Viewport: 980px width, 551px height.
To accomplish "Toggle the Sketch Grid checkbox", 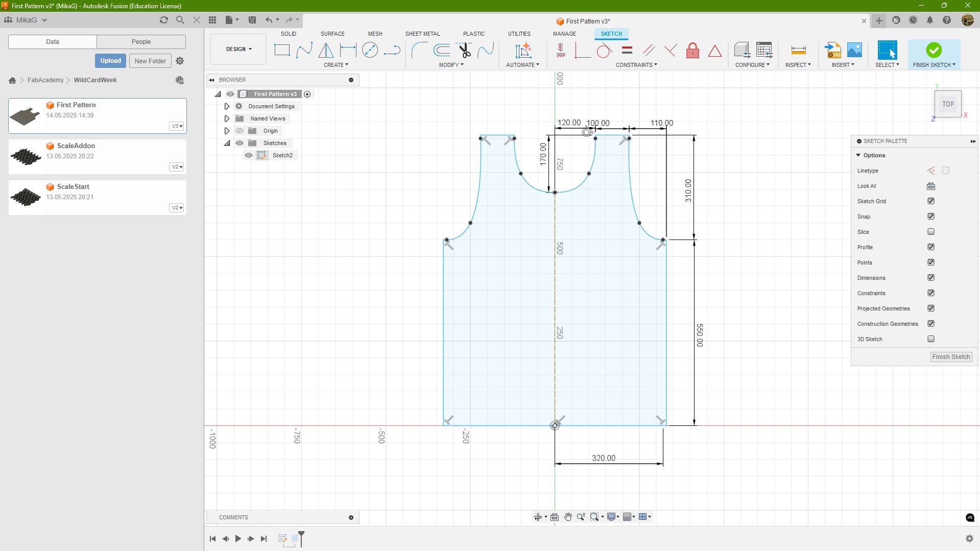I will pos(931,201).
